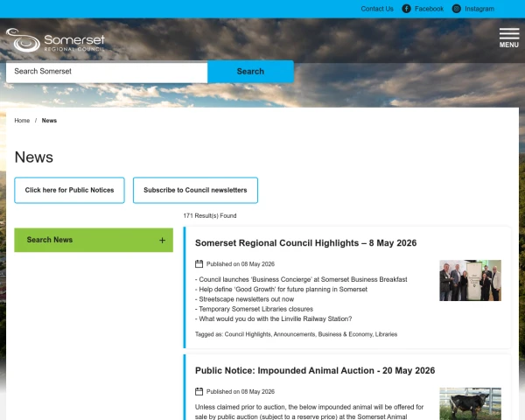
Task: Click 'Temporary Somerset Libraries closures' line
Action: pyautogui.click(x=254, y=309)
